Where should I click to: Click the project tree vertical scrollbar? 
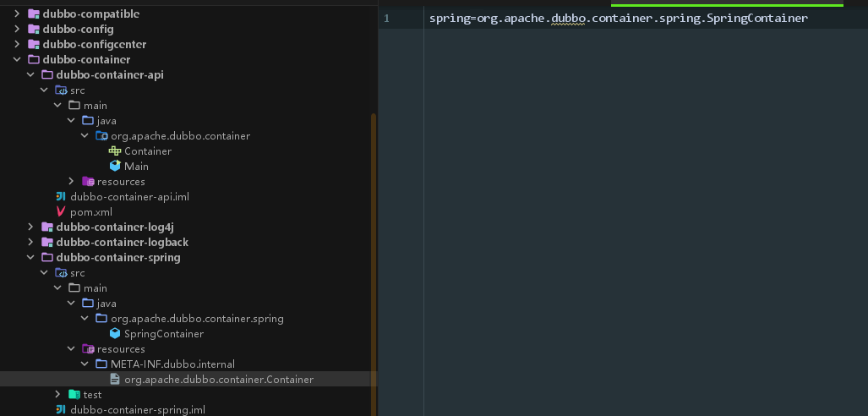(x=374, y=254)
